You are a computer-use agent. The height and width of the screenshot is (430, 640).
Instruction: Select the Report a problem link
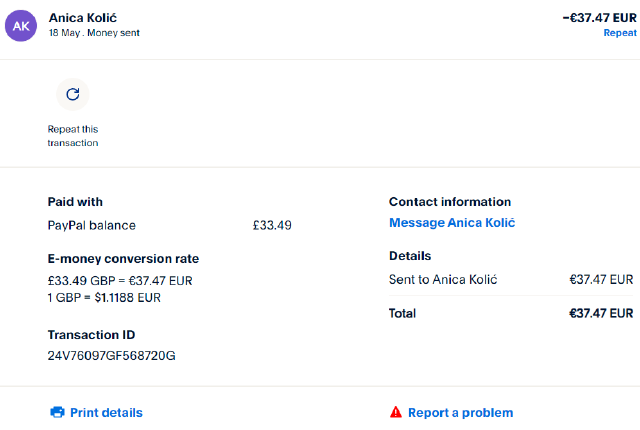pyautogui.click(x=460, y=412)
